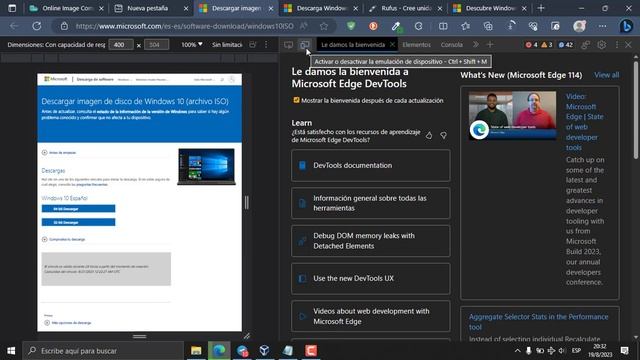
Task: Open the Edge profile avatar
Action: pyautogui.click(x=580, y=26)
